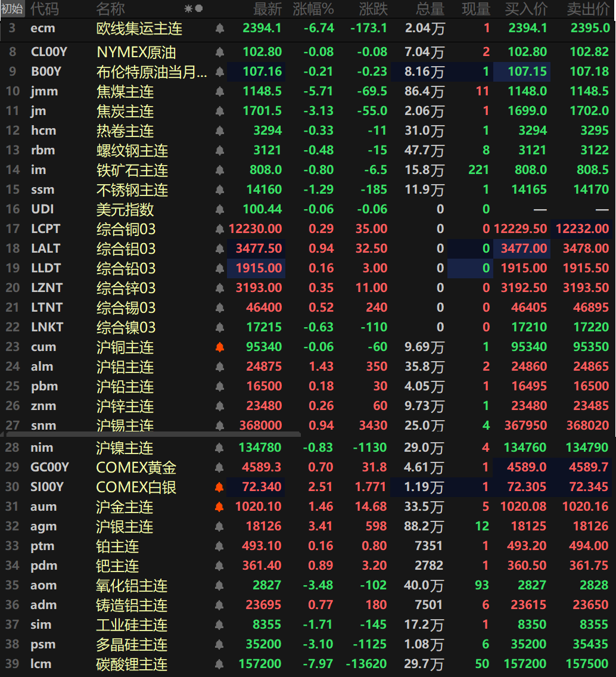
Task: Sort by the 最新 column header
Action: point(267,9)
